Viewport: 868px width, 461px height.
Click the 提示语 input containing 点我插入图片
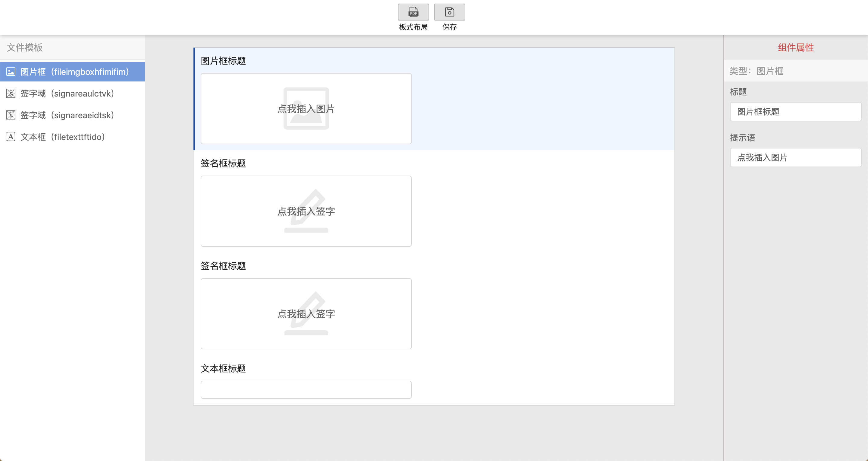click(x=796, y=157)
